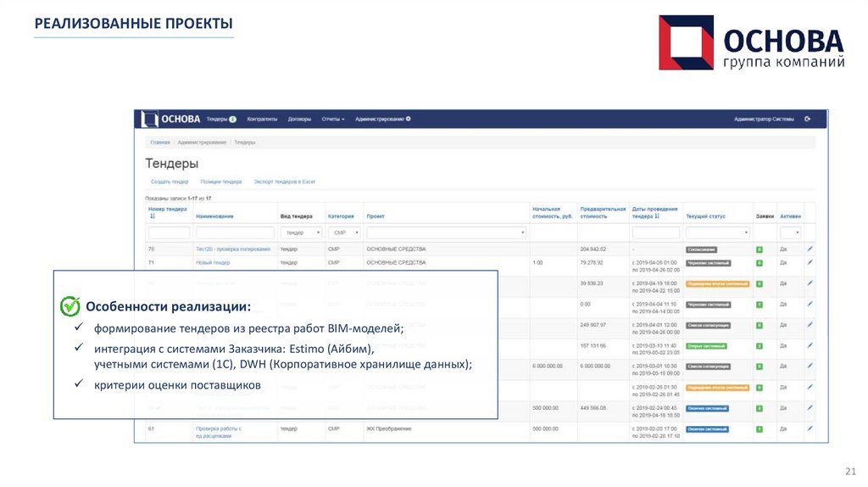Expand the Проект filter dropdown
The image size is (868, 487).
click(446, 232)
